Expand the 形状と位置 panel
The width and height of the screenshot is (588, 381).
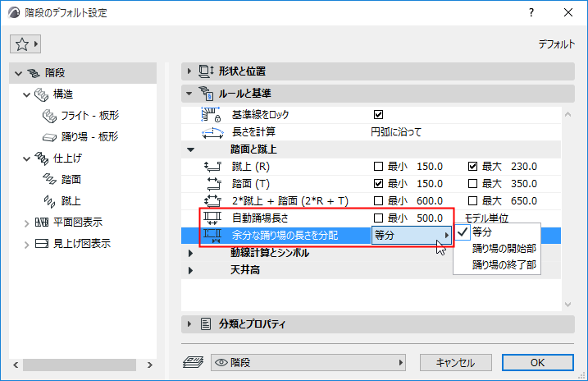(189, 71)
